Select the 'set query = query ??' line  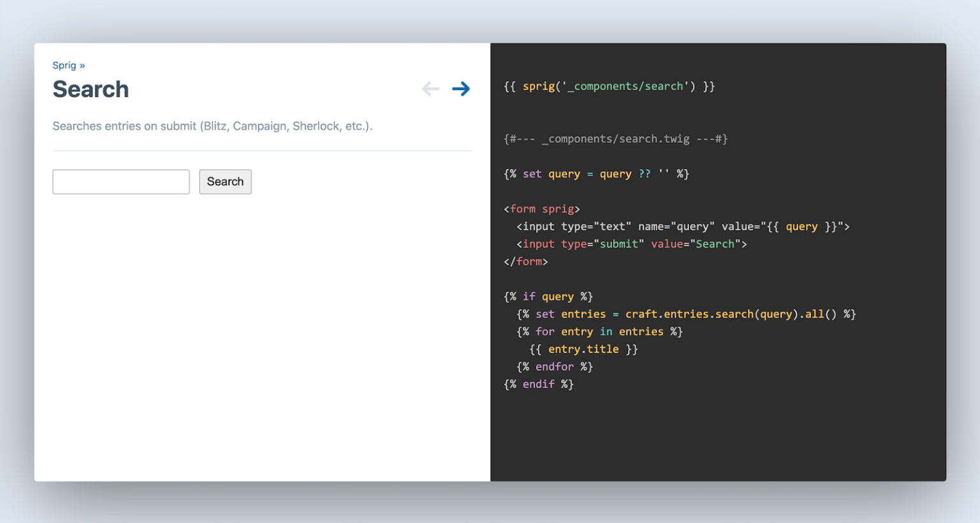(597, 174)
